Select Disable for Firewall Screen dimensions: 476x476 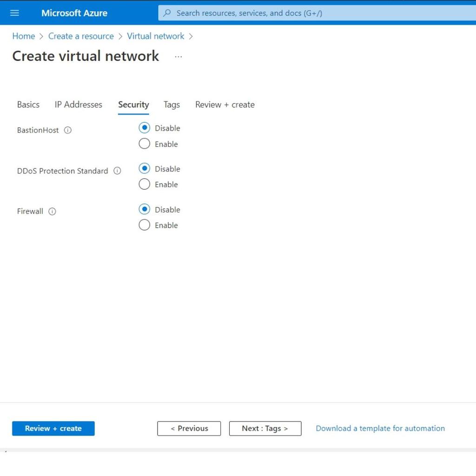click(x=144, y=209)
